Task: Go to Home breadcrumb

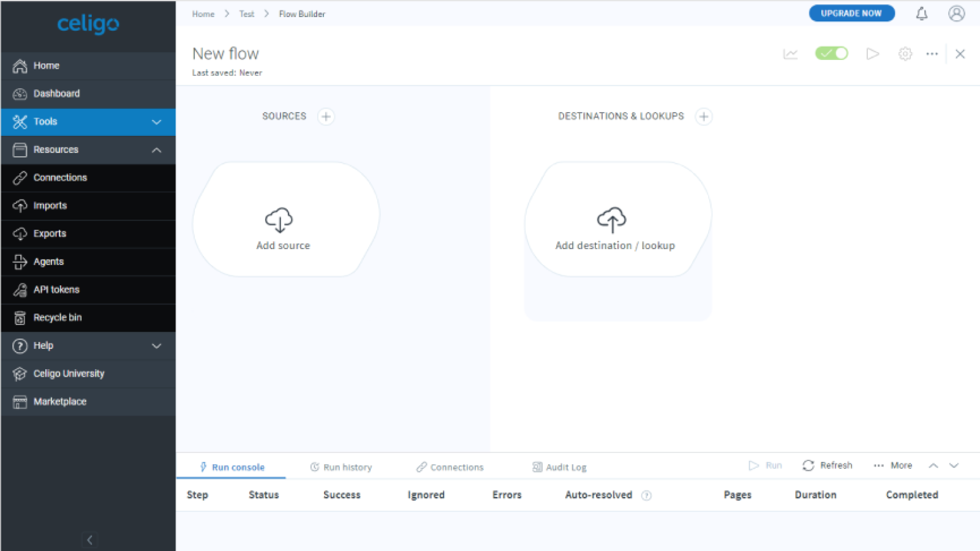Action: [203, 14]
